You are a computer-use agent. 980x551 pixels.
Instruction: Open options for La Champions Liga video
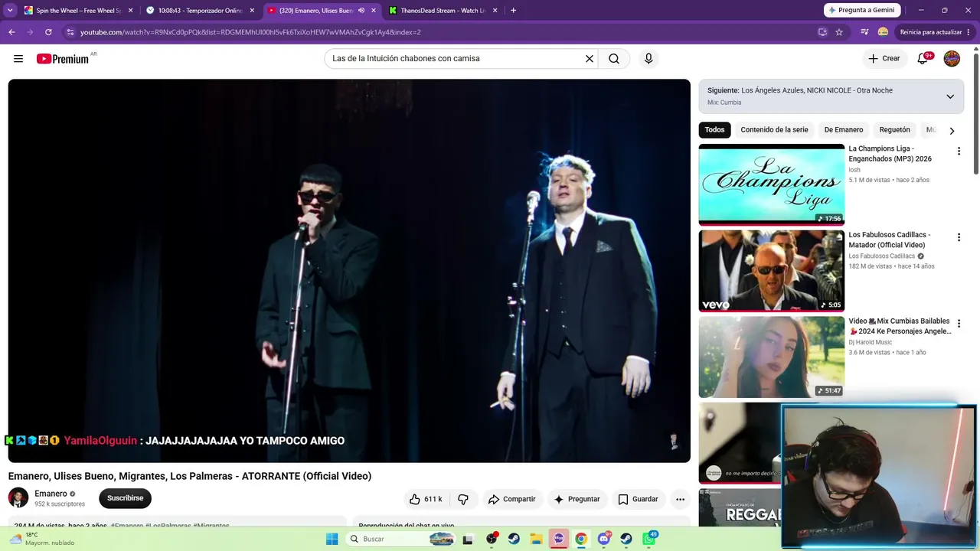click(959, 152)
